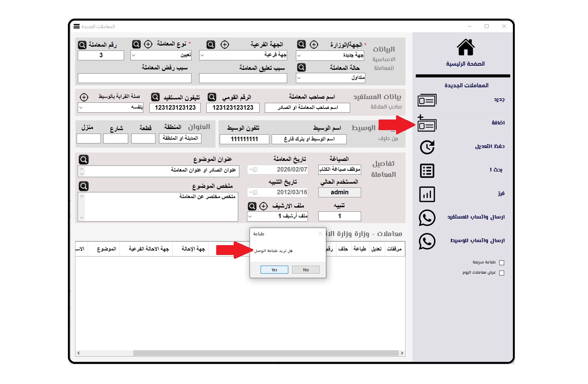Click the حفظ التعديل save-changes icon
This screenshot has width=588, height=384.
click(427, 147)
